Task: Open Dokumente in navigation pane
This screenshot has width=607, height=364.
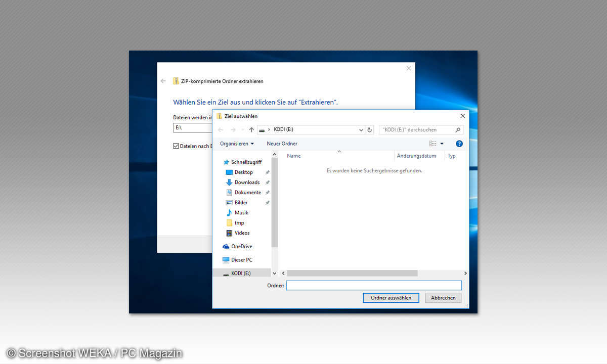Action: click(244, 193)
